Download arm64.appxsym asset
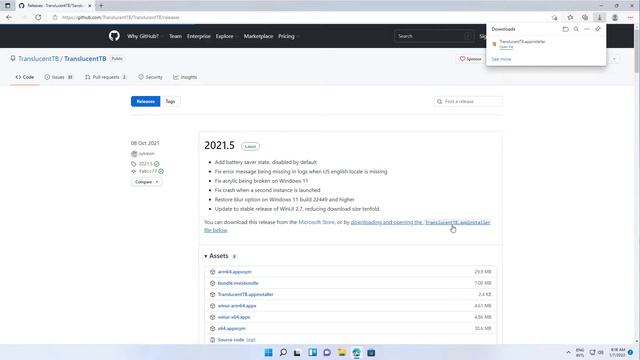This screenshot has height=360, width=640. (235, 272)
